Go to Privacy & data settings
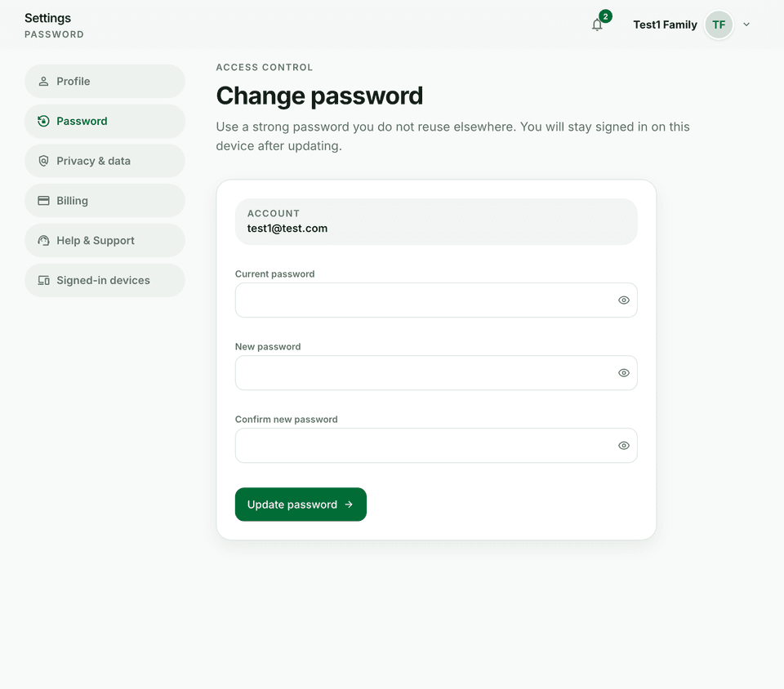784x689 pixels. pyautogui.click(x=105, y=161)
